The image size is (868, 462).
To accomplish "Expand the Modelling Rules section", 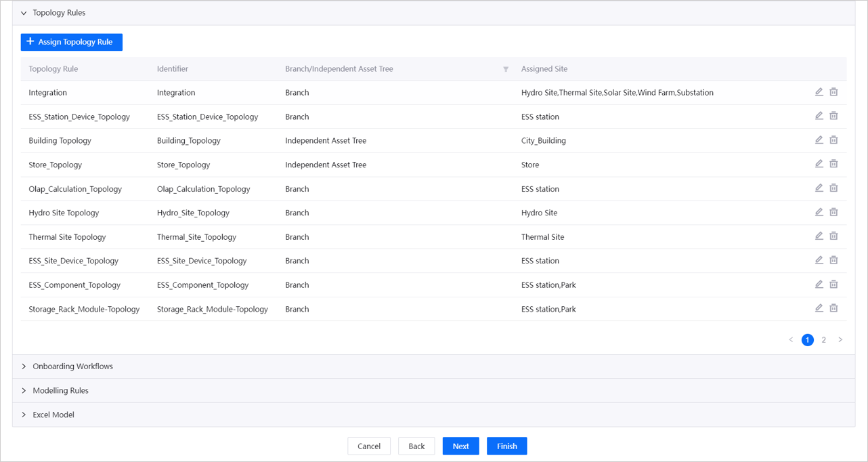I will [24, 391].
